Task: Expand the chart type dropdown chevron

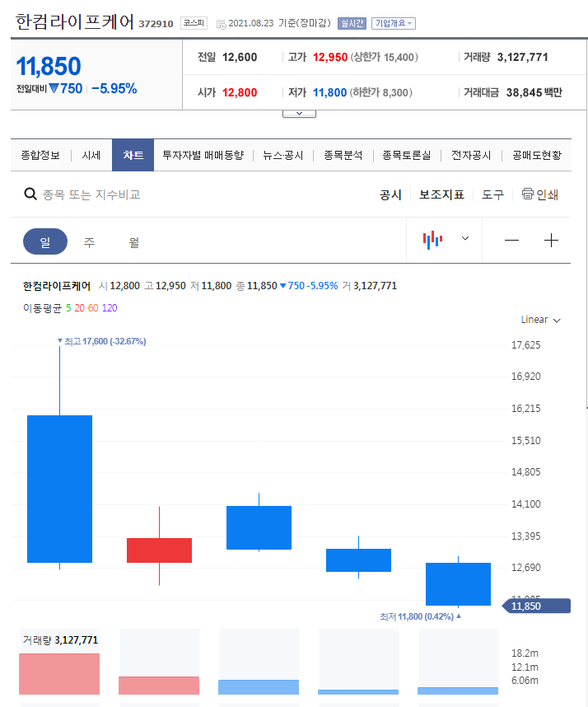Action: coord(465,238)
